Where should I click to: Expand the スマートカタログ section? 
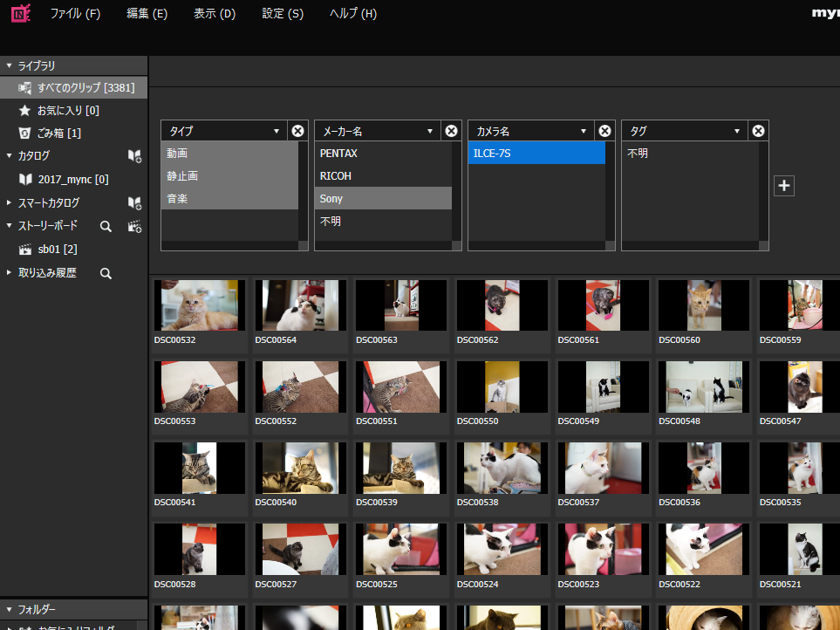(9, 202)
